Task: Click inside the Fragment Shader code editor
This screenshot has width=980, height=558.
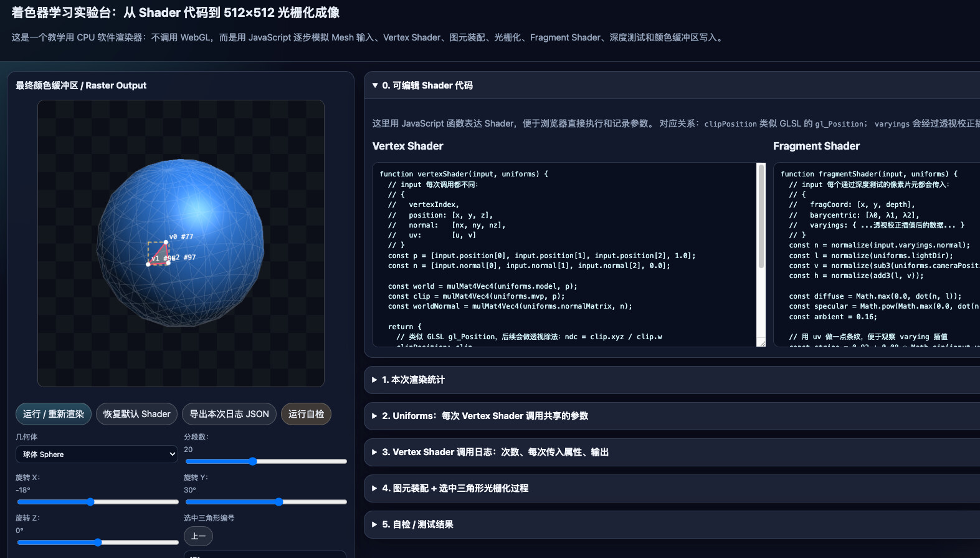Action: (x=877, y=254)
